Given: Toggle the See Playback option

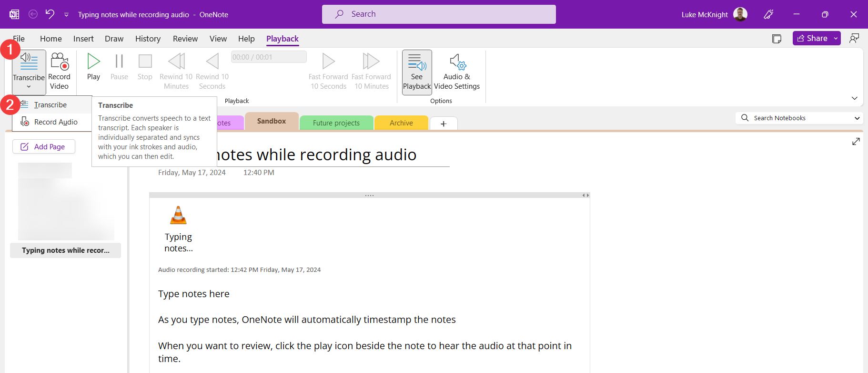Looking at the screenshot, I should coord(417,72).
